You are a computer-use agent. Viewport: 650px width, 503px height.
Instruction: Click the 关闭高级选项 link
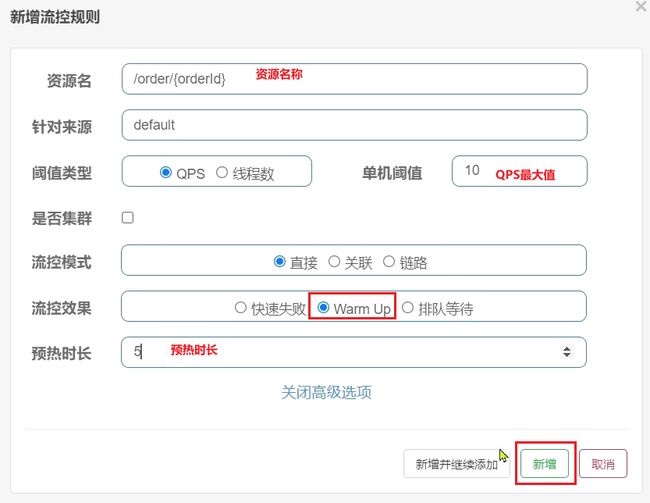[x=326, y=392]
